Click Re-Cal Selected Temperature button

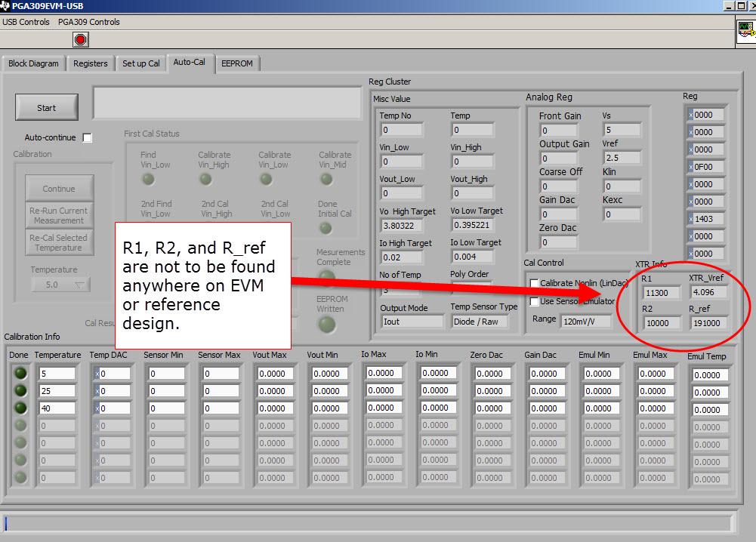[x=60, y=242]
